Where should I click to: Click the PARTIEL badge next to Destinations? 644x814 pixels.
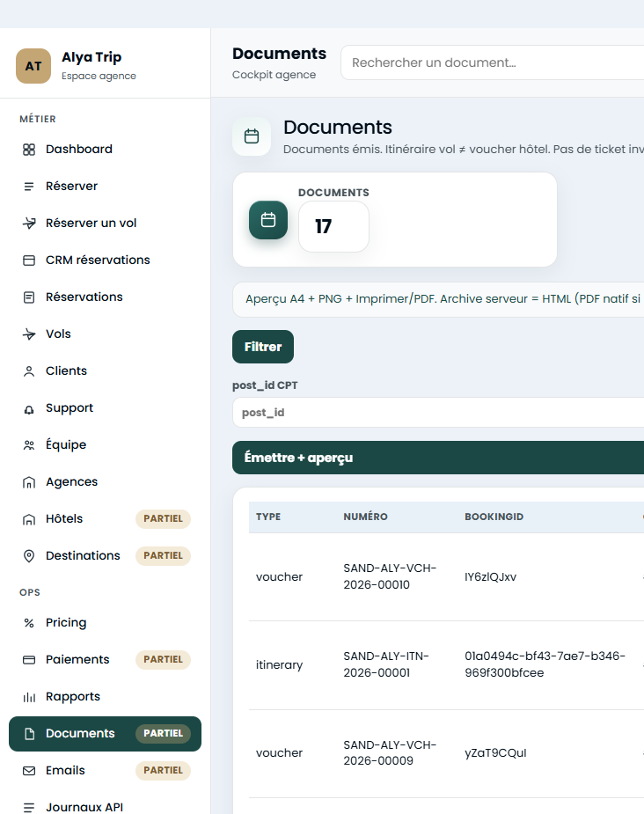coord(163,556)
